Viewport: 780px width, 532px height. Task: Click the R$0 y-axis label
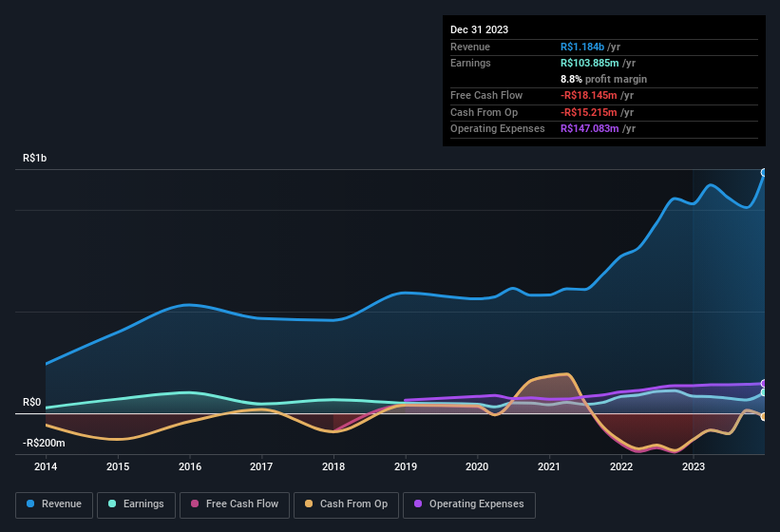point(32,402)
